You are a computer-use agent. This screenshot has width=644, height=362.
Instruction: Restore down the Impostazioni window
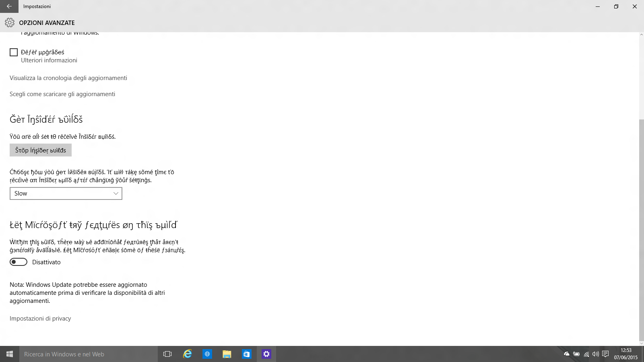pyautogui.click(x=616, y=6)
